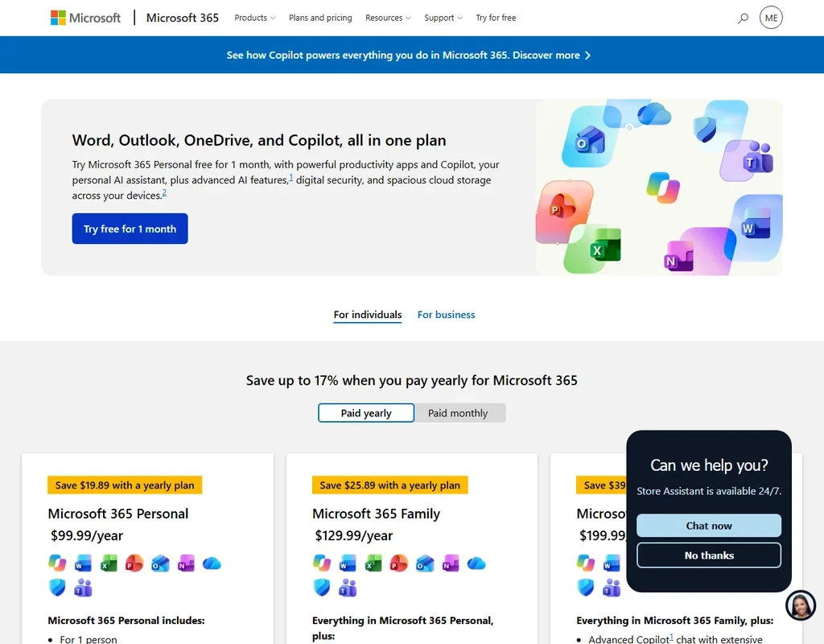Click Try free for 1 month button
The width and height of the screenshot is (824, 644).
point(130,229)
